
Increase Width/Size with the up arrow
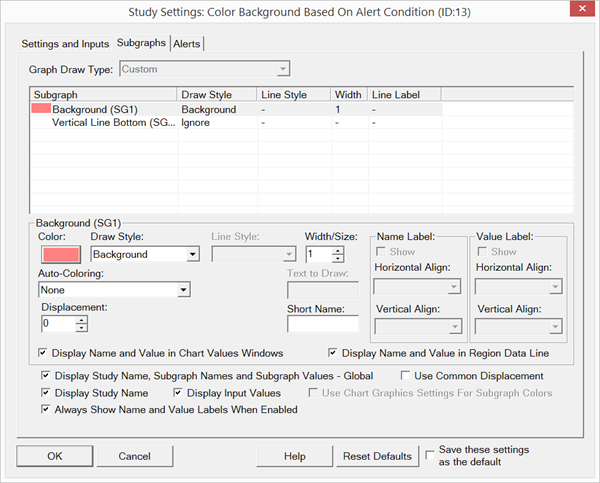tap(337, 250)
